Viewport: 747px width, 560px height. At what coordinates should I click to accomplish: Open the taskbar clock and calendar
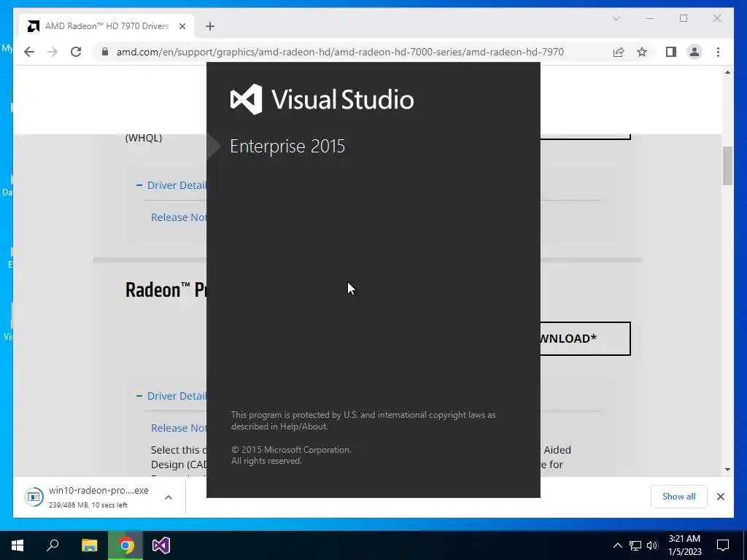tap(684, 545)
